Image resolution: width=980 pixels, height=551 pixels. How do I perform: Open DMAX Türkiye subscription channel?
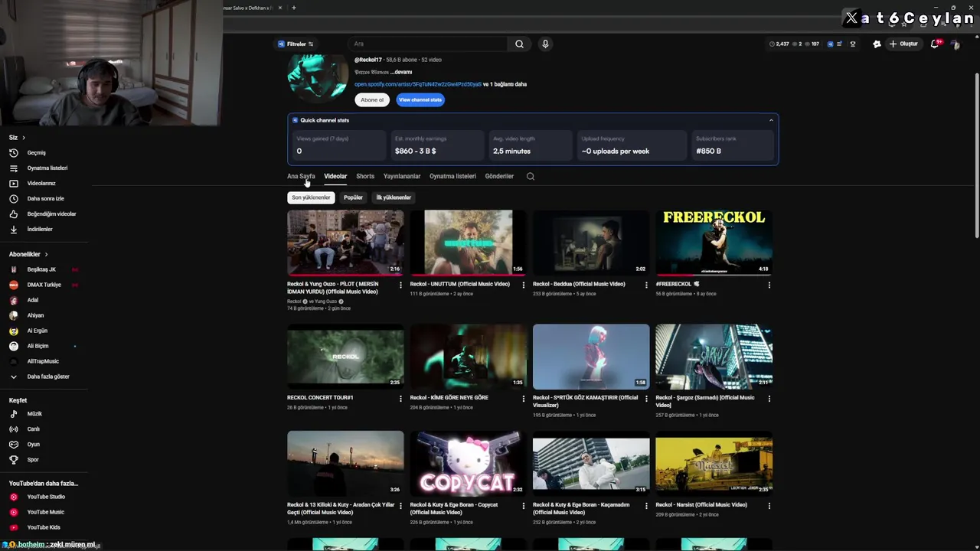[x=44, y=285]
